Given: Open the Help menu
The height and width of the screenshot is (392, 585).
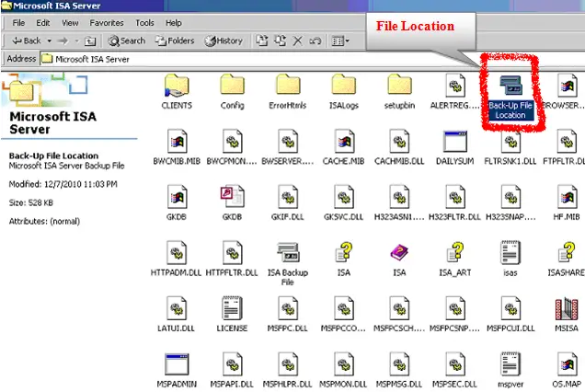Looking at the screenshot, I should tap(174, 23).
